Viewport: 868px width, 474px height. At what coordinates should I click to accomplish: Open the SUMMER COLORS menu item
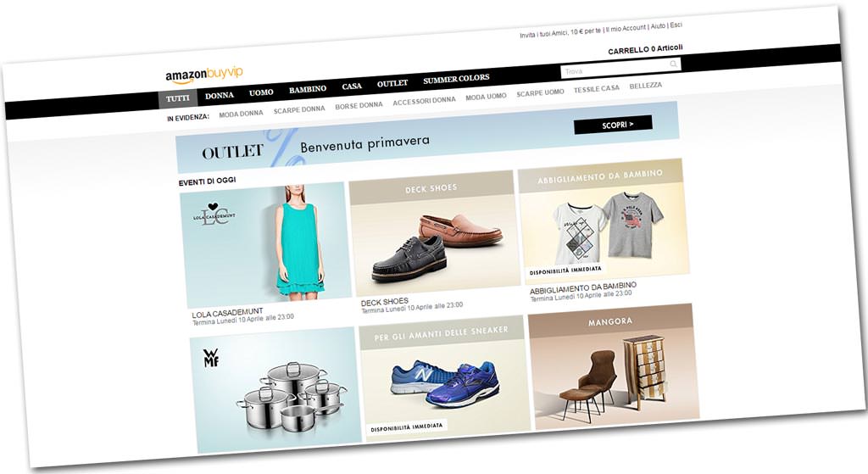[x=456, y=79]
